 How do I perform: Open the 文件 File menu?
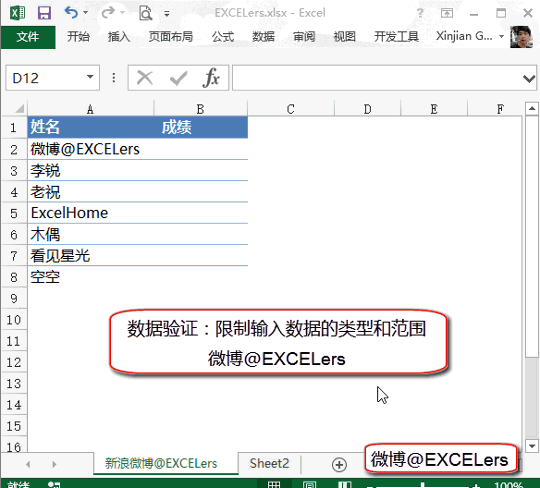[x=28, y=37]
